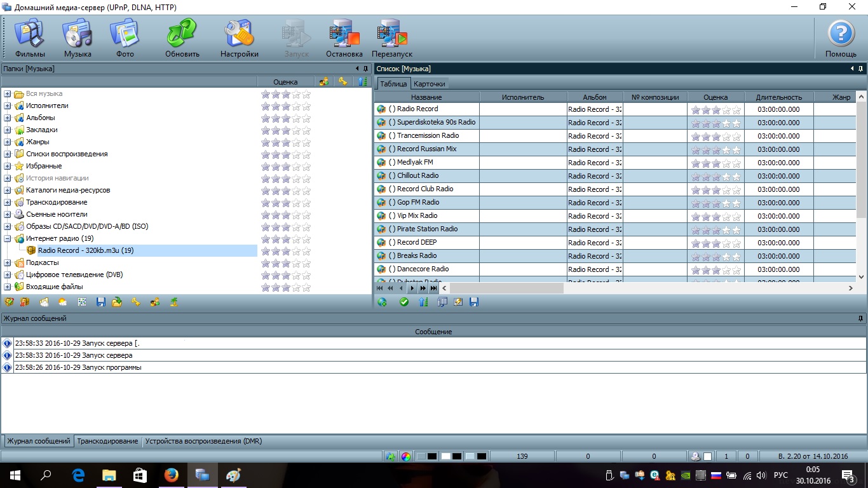The height and width of the screenshot is (488, 868).
Task: Click the color wheel icon in status bar
Action: [x=407, y=456]
